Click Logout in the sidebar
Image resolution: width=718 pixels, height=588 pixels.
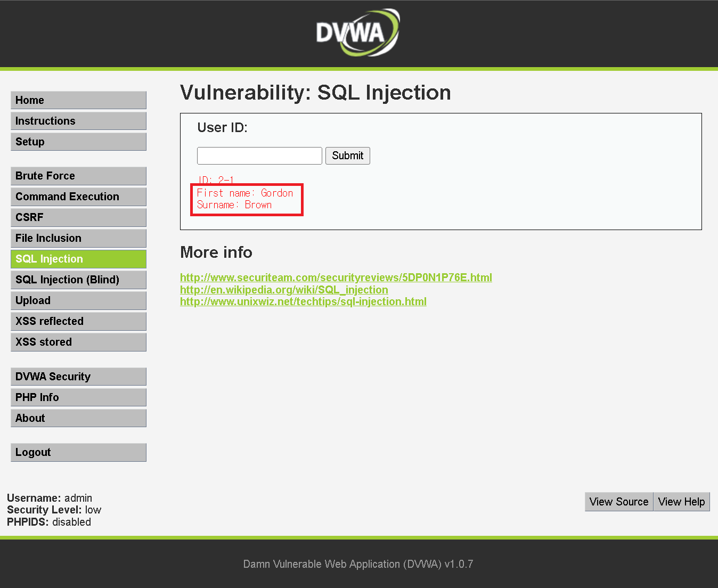click(78, 452)
